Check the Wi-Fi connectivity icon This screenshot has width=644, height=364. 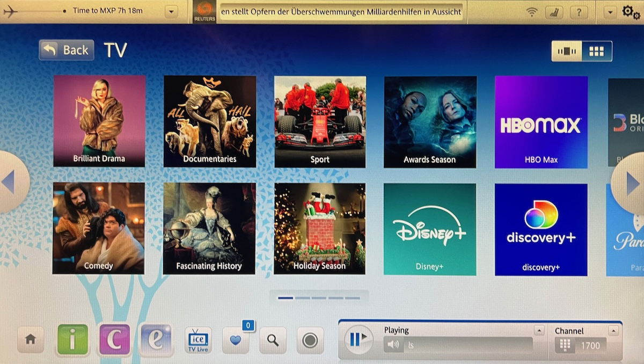pos(531,12)
